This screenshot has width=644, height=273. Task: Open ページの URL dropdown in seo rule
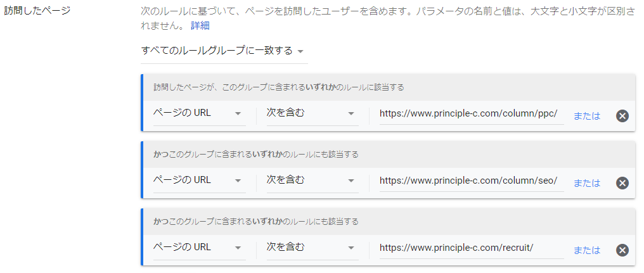[x=198, y=181]
